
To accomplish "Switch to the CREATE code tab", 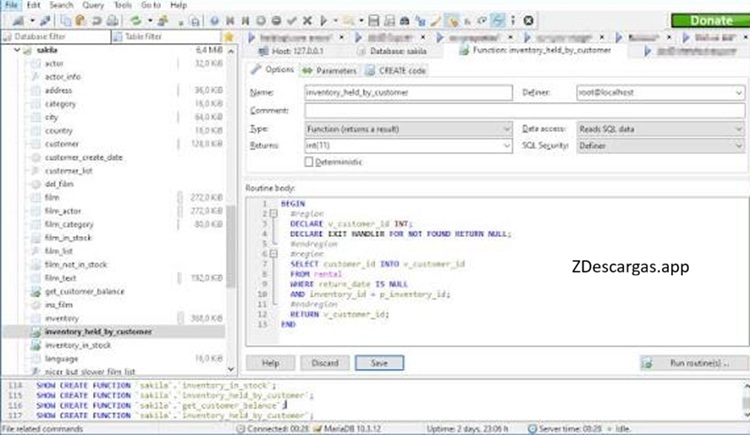I will pos(396,70).
